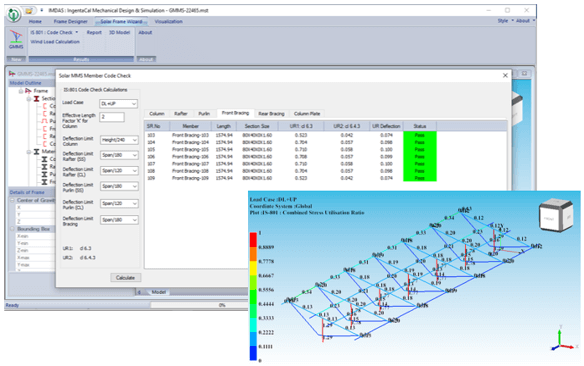
Task: Collapse the Frame tree node
Action: (21, 91)
